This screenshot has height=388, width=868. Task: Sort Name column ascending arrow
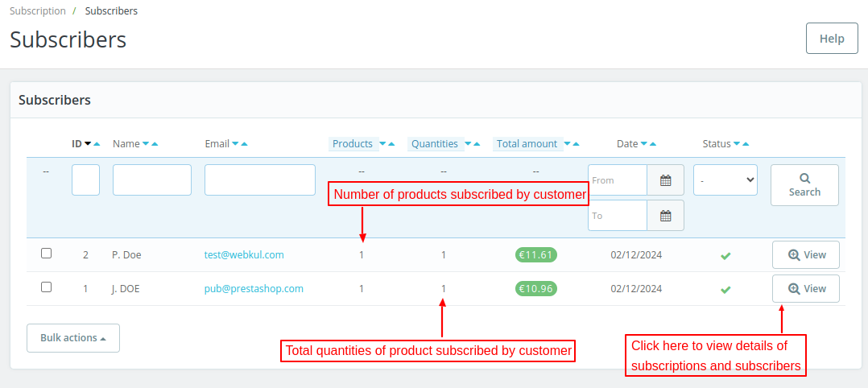(x=155, y=144)
